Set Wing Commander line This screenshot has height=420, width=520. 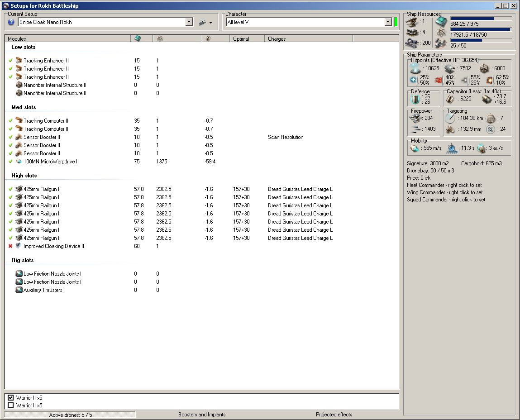[x=445, y=192]
